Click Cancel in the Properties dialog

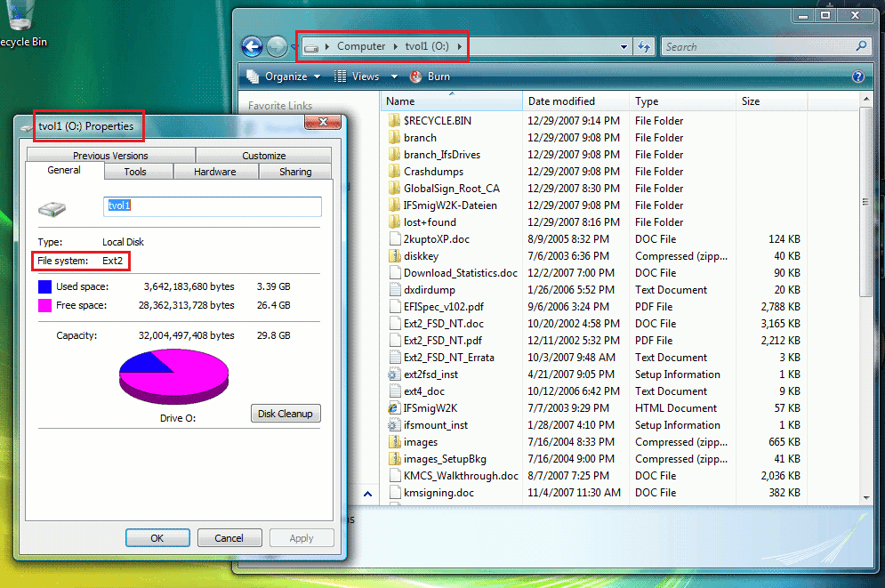click(x=229, y=538)
